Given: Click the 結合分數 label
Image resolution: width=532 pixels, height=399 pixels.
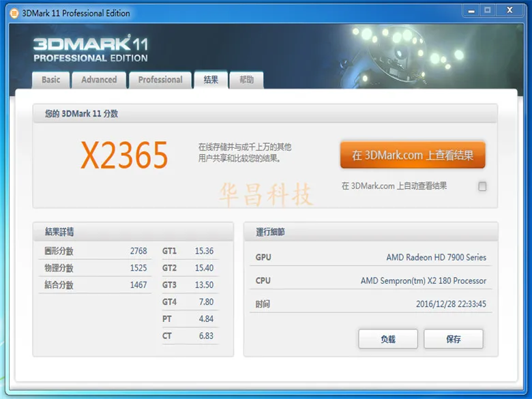Looking at the screenshot, I should pyautogui.click(x=59, y=285).
